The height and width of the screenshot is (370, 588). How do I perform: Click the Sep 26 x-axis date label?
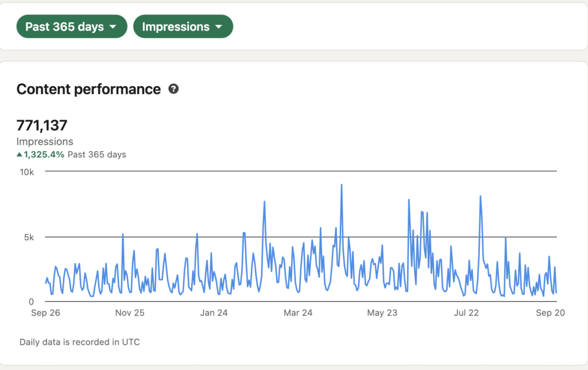click(47, 313)
